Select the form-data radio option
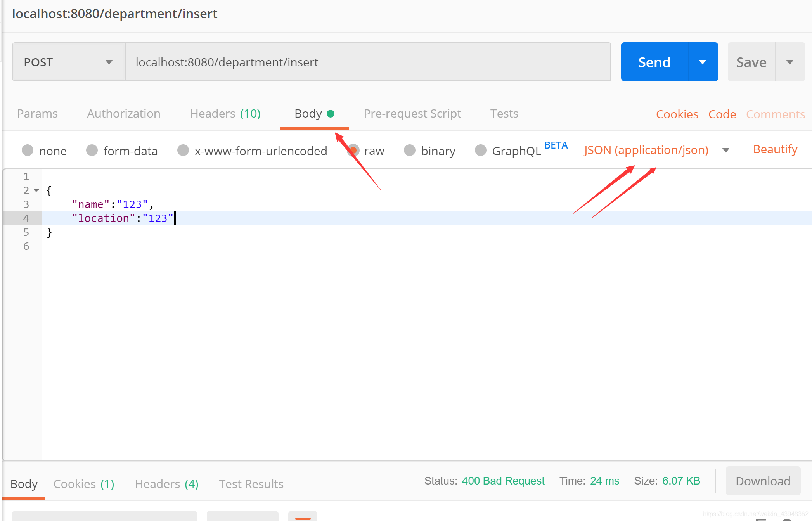Image resolution: width=812 pixels, height=521 pixels. (x=92, y=150)
